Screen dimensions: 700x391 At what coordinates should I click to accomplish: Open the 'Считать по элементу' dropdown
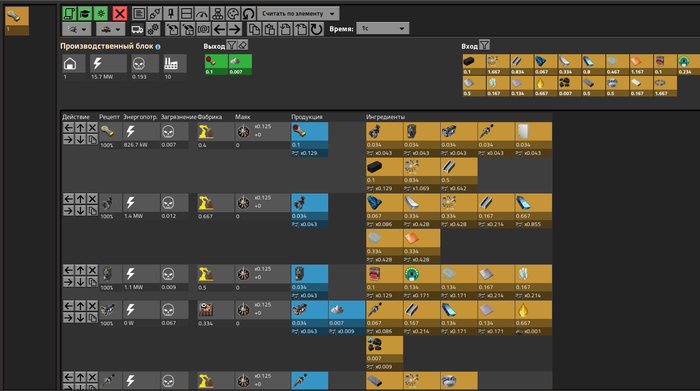click(298, 13)
